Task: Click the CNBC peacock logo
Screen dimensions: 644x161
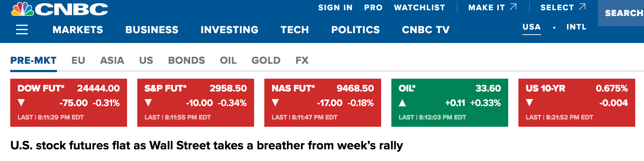Action: click(23, 9)
